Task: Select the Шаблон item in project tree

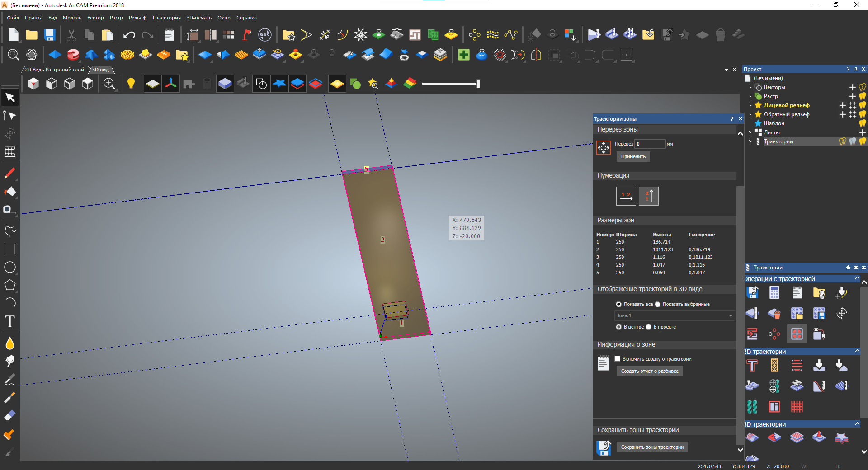Action: coord(774,123)
